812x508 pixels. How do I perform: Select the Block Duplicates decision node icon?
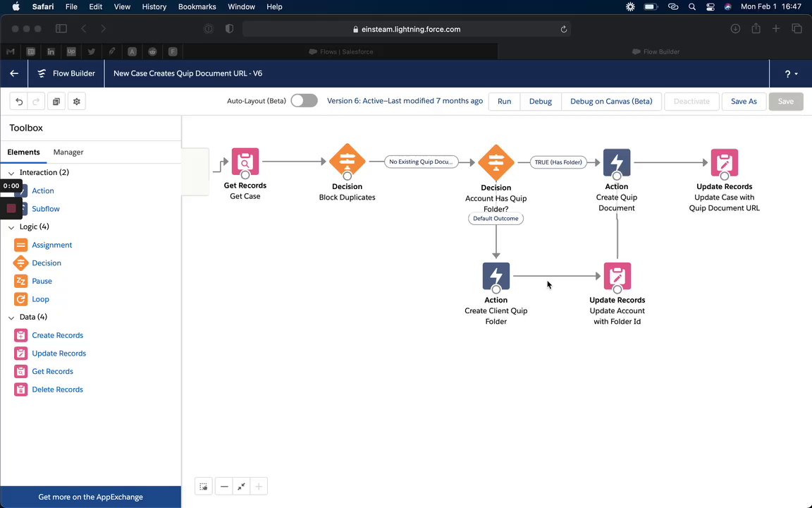pos(347,161)
